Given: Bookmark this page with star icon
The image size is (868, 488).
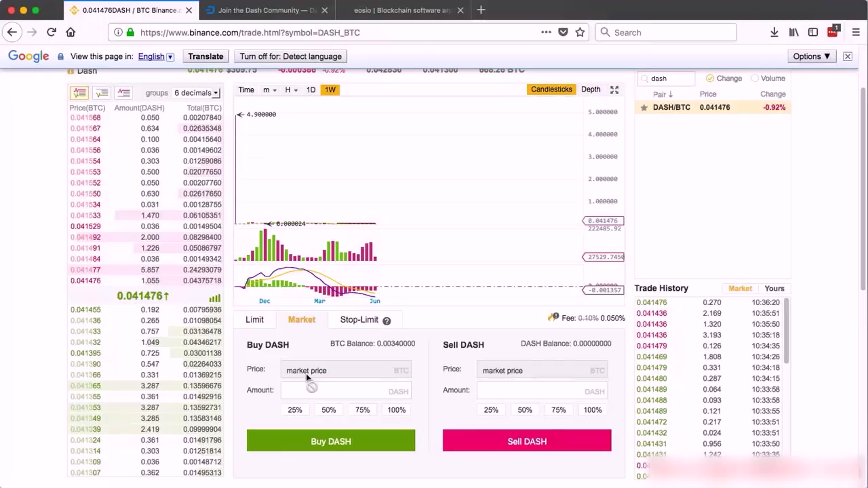Looking at the screenshot, I should (x=580, y=32).
